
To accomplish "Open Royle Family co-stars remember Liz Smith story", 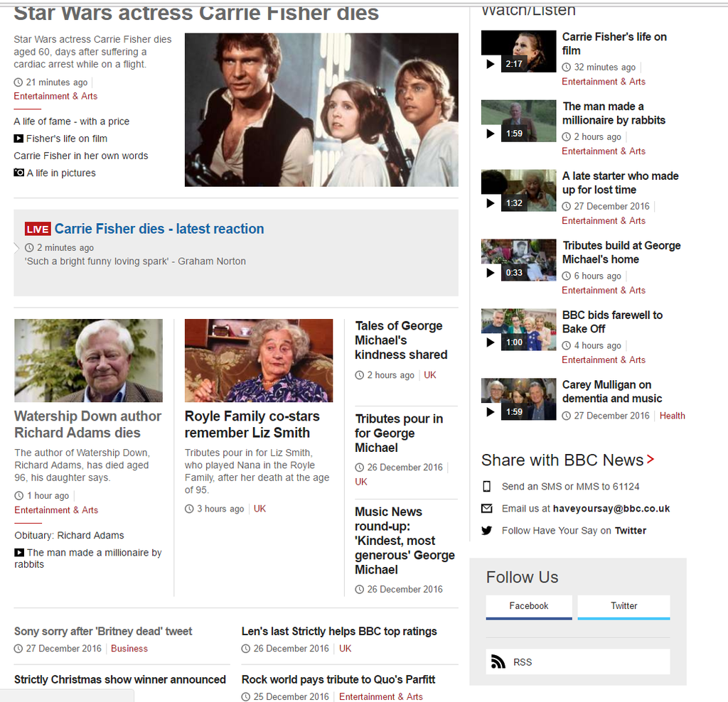I will (x=252, y=424).
